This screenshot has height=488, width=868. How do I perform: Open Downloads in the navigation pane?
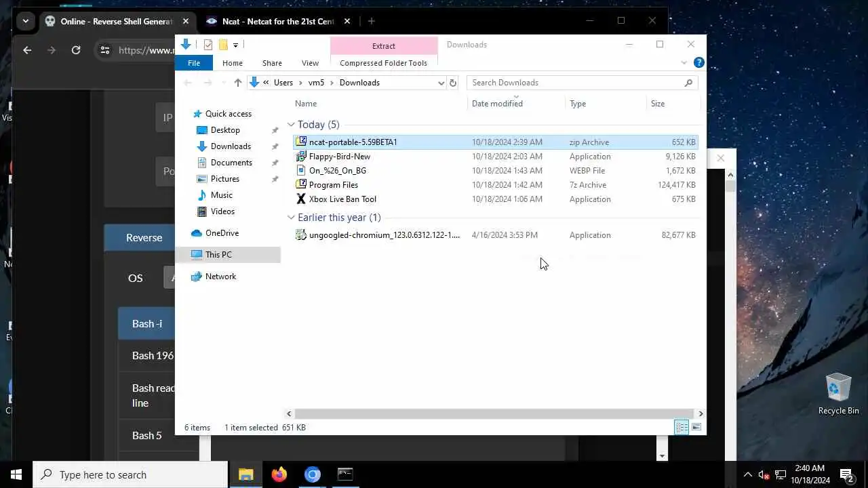click(231, 146)
